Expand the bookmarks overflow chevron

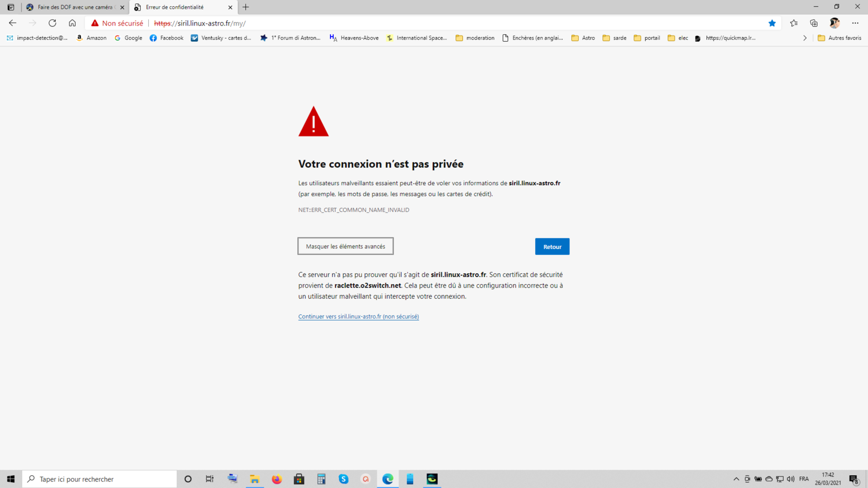coord(805,38)
